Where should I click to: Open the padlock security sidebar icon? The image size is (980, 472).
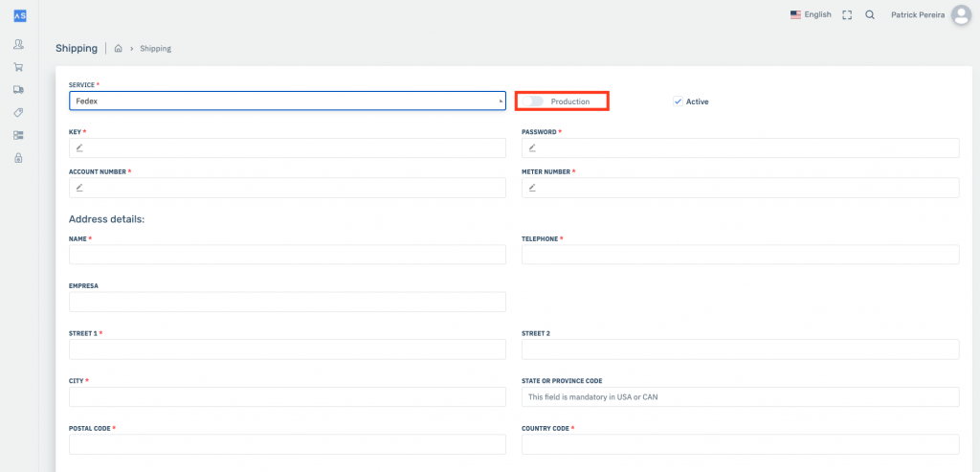coord(18,158)
